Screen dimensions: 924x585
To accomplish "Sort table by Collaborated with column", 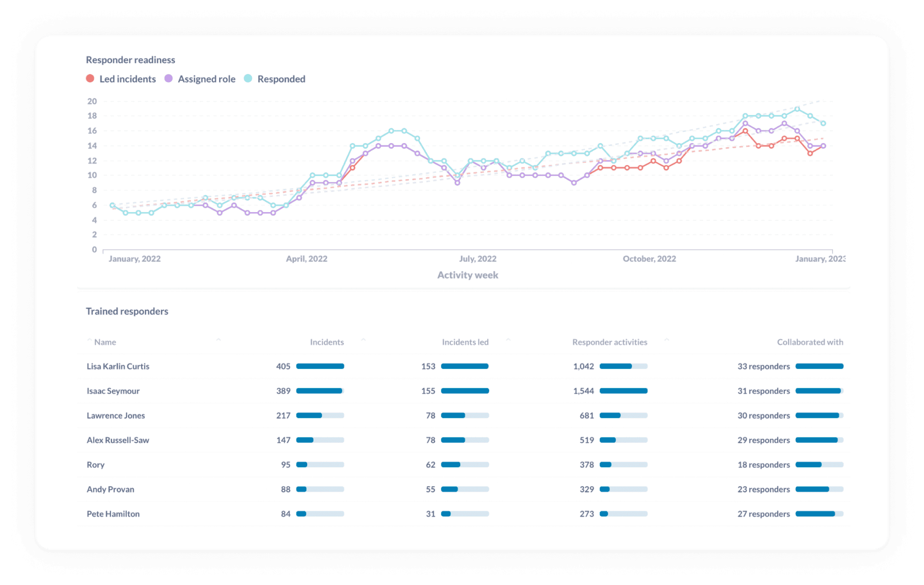I will coord(810,342).
